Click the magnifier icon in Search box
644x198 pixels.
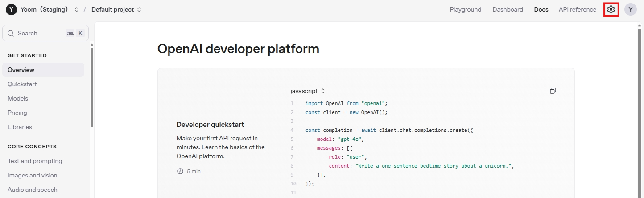11,33
